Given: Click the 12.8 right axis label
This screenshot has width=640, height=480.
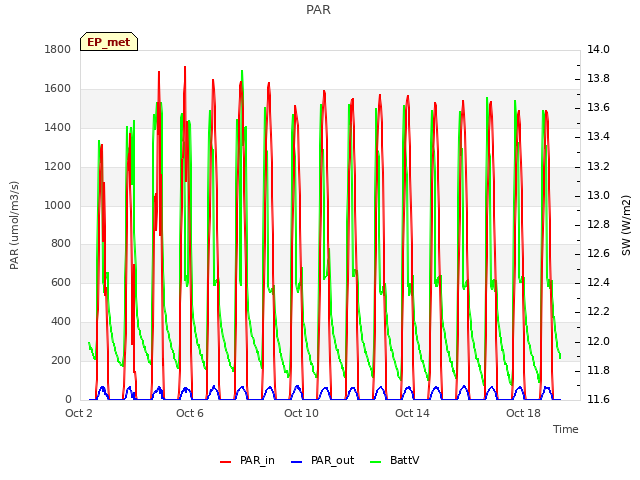Looking at the screenshot, I should 598,224.
